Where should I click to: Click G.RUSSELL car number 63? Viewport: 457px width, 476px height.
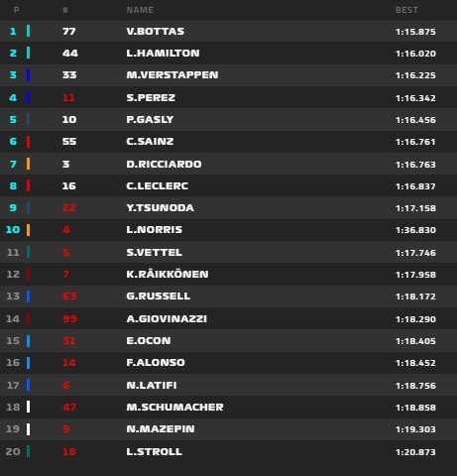coord(69,296)
